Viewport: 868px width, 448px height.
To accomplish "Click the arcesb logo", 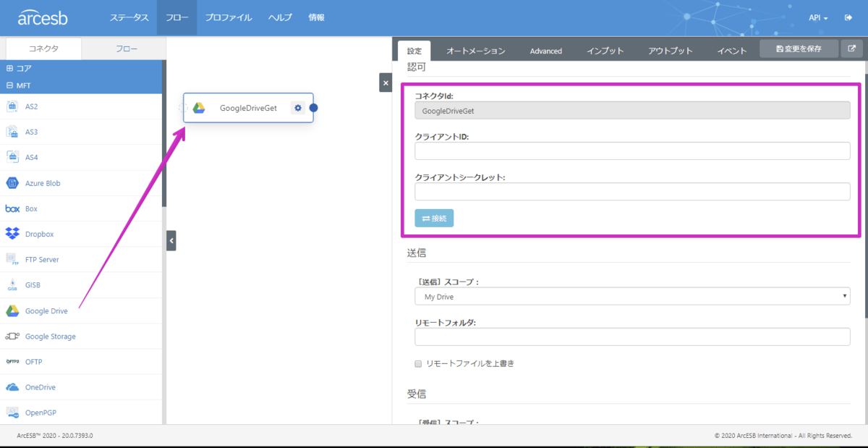I will pos(43,17).
